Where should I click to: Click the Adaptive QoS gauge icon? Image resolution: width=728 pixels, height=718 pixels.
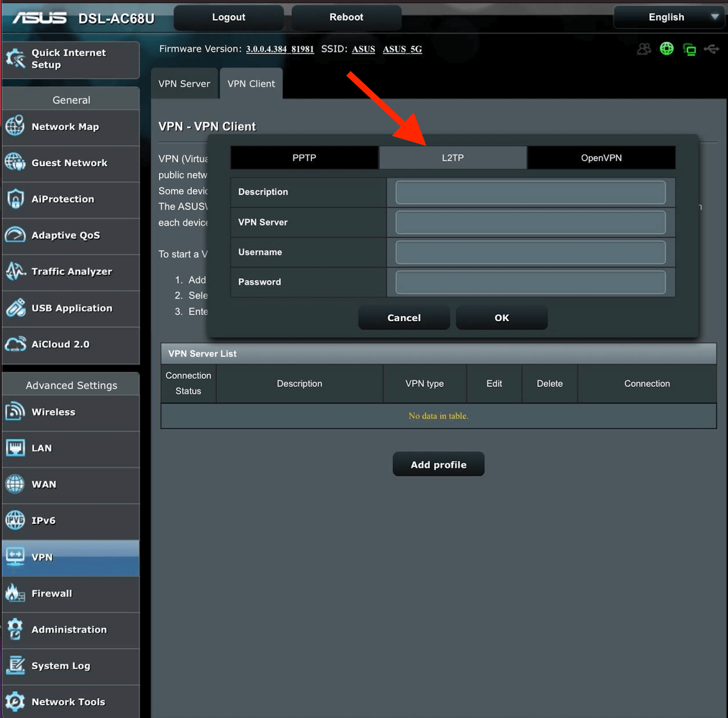coord(15,235)
